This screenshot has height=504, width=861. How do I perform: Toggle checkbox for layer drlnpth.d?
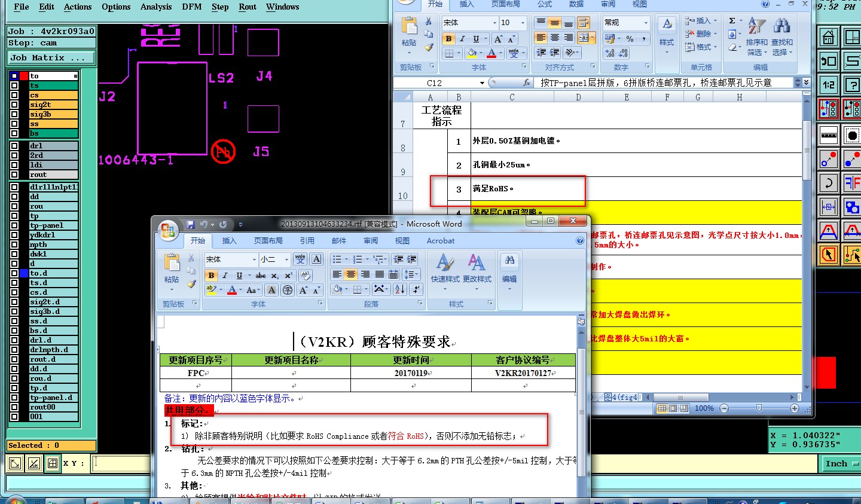click(x=14, y=350)
